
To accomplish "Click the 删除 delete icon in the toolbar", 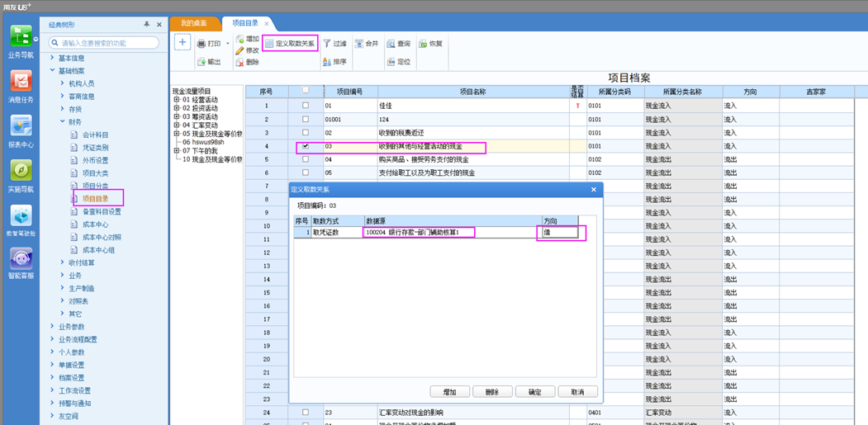I will pos(240,63).
